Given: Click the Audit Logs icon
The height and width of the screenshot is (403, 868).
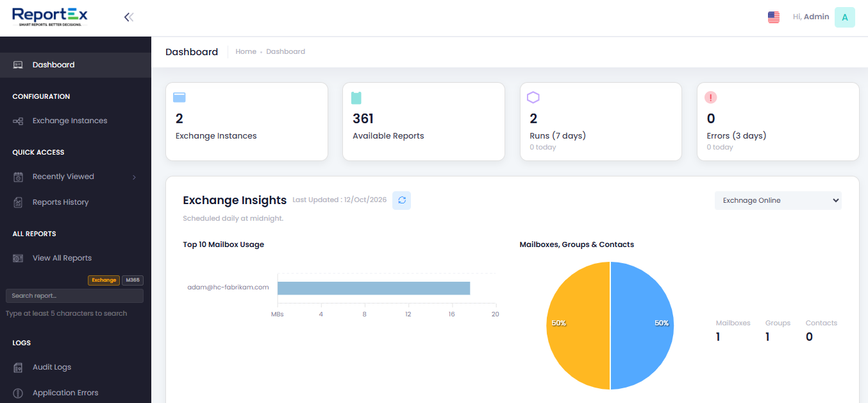Looking at the screenshot, I should (x=19, y=367).
